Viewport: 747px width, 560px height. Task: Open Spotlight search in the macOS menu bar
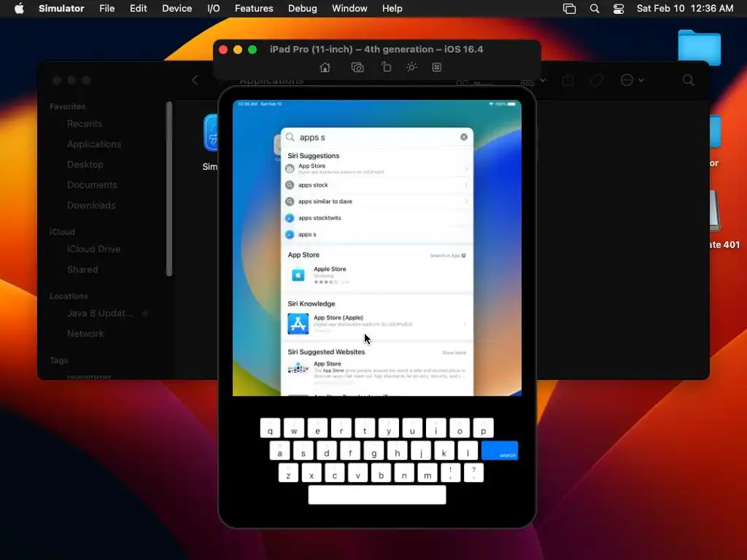[x=594, y=9]
